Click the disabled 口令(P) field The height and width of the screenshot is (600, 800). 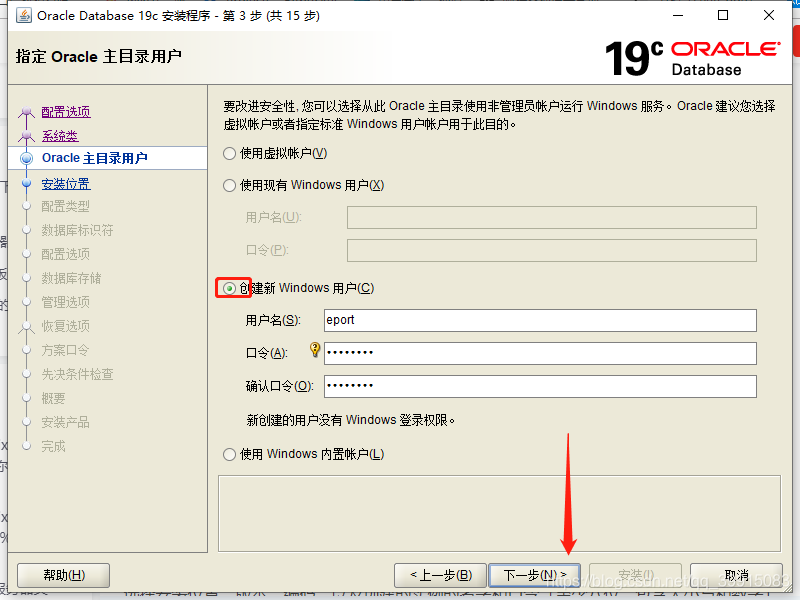tap(552, 251)
